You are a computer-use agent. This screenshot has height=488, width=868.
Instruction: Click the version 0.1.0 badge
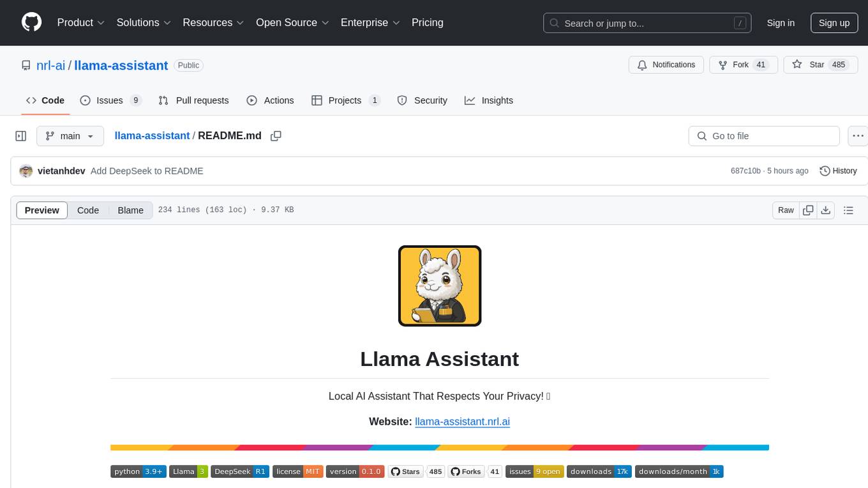point(355,471)
